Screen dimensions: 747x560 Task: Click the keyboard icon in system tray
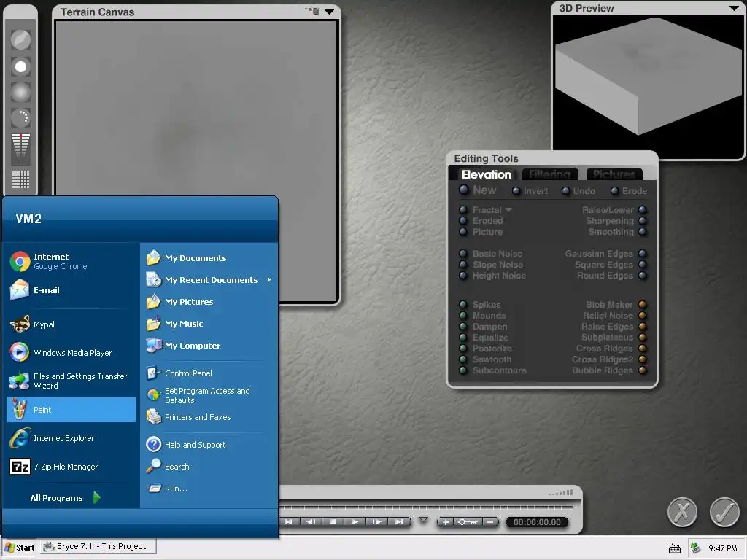click(675, 548)
